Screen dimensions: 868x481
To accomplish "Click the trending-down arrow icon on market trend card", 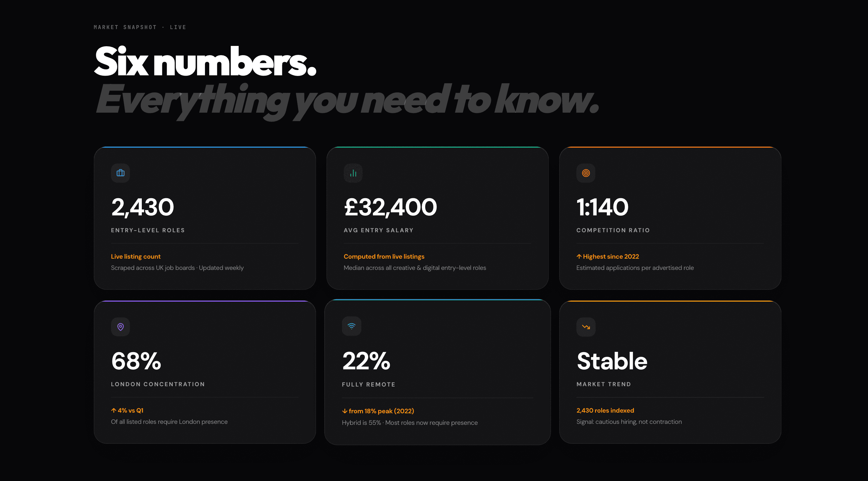I will click(x=586, y=327).
